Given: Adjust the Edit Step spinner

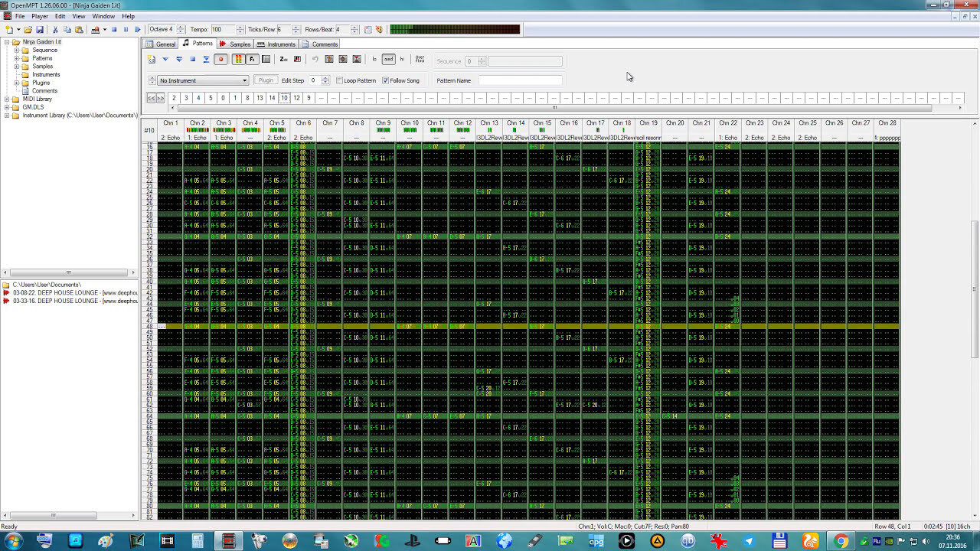Looking at the screenshot, I should [x=325, y=80].
